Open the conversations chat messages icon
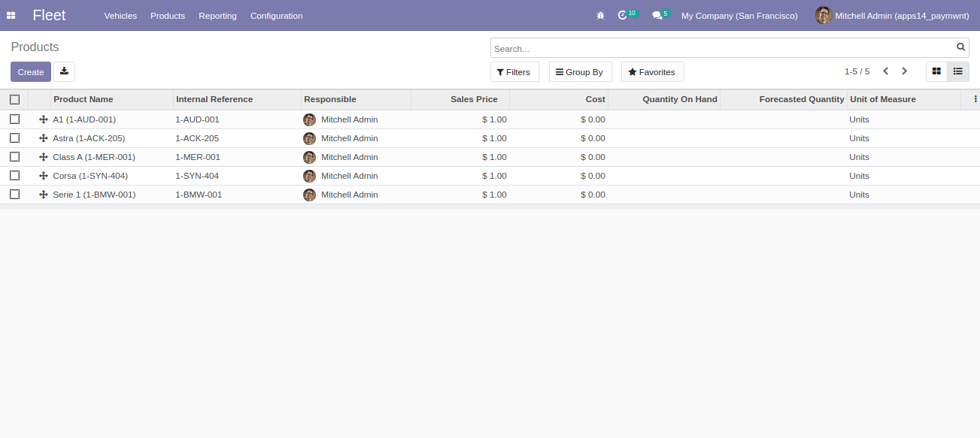The image size is (980, 438). pyautogui.click(x=657, y=16)
